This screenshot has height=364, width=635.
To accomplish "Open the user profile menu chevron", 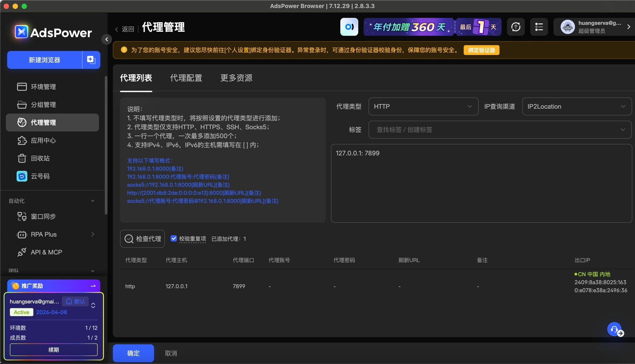I will [x=629, y=27].
